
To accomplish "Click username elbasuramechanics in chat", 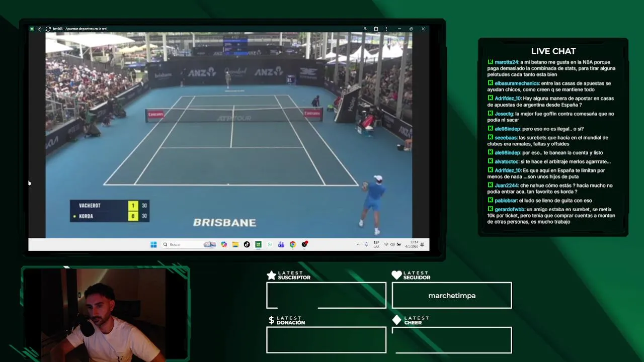I will click(x=517, y=83).
